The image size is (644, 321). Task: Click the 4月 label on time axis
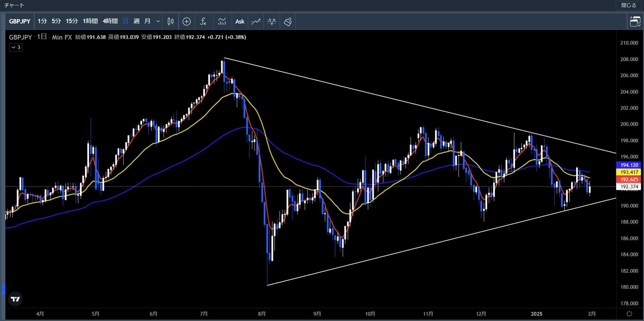point(40,314)
